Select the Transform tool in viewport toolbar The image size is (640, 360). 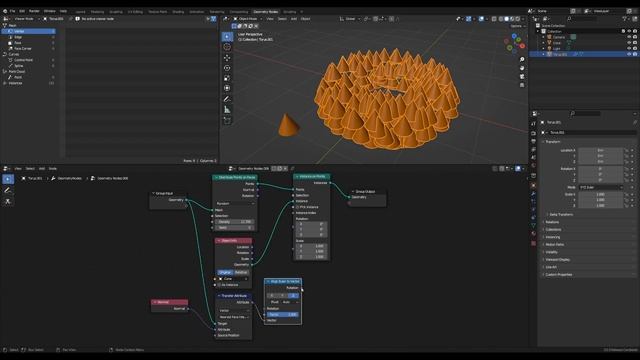227,88
